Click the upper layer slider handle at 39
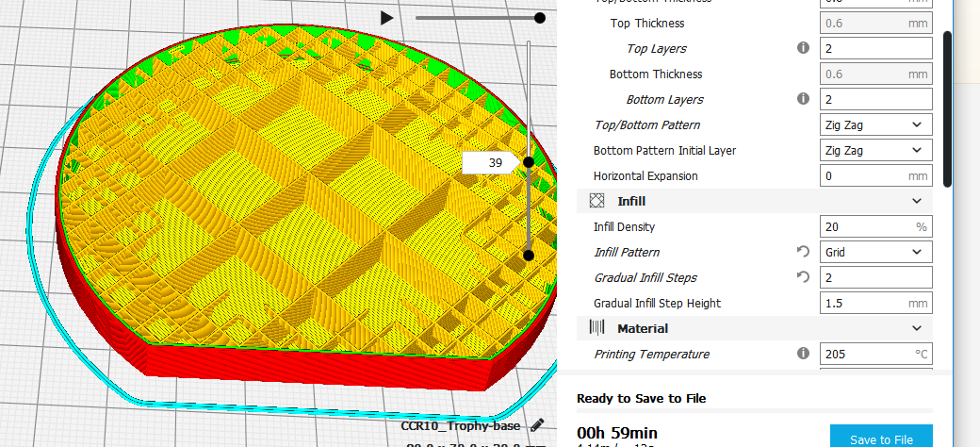The height and width of the screenshot is (447, 980). [529, 162]
